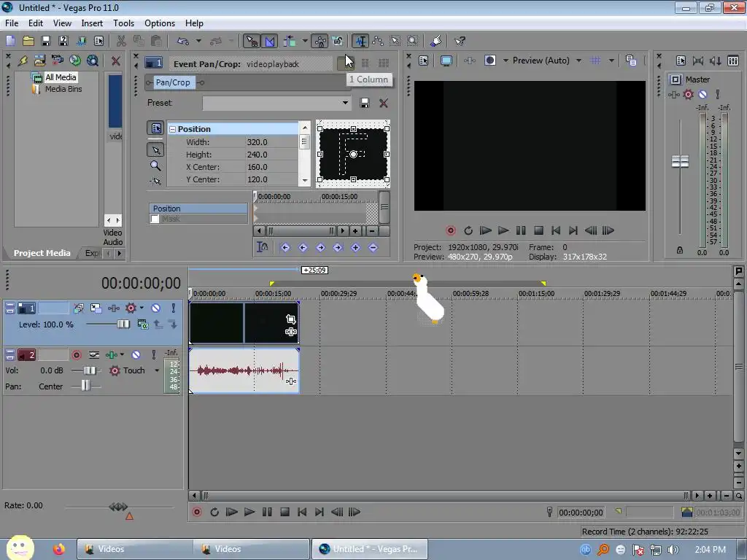
Task: Click the Width value 320.0 field
Action: [271, 142]
